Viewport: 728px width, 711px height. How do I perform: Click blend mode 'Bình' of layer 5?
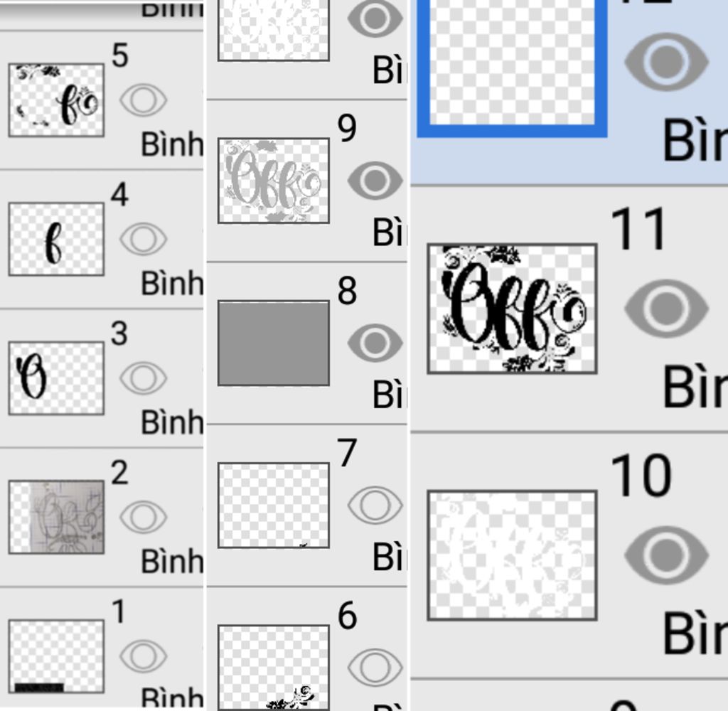pyautogui.click(x=172, y=144)
